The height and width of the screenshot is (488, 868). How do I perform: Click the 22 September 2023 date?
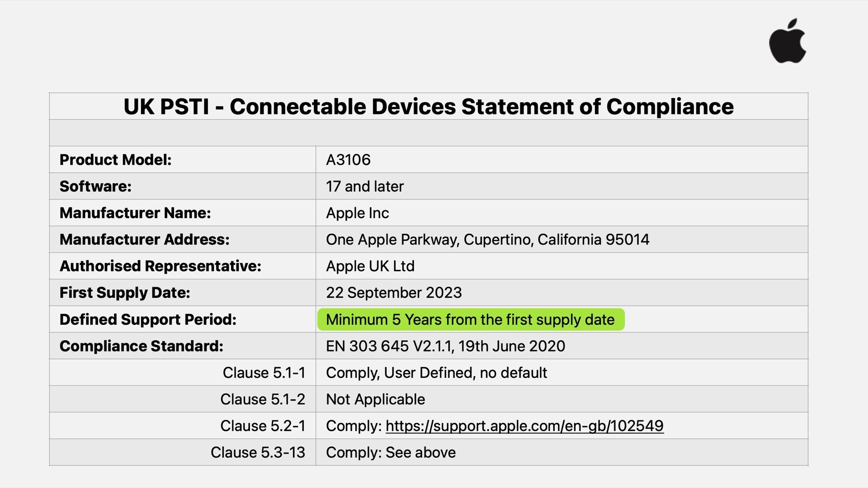394,293
